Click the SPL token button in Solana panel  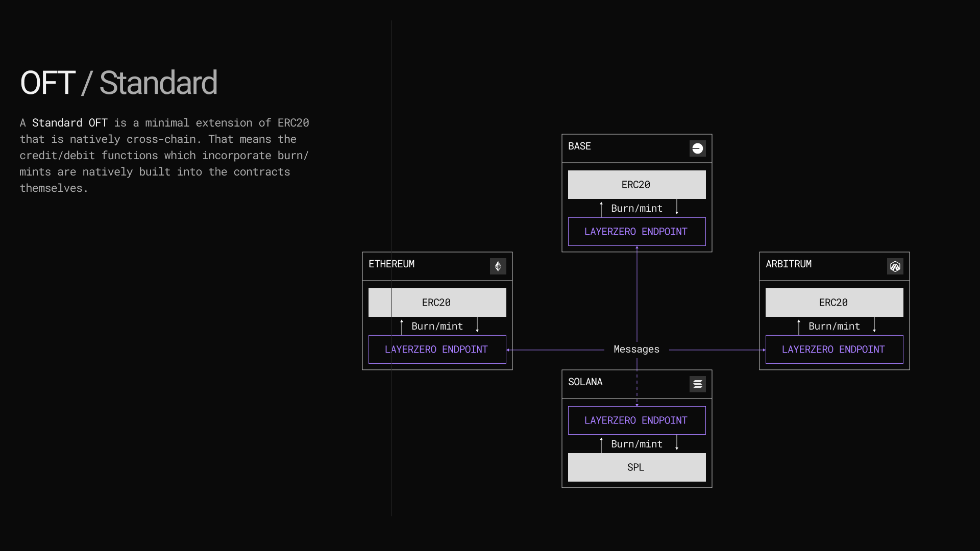[x=636, y=467]
